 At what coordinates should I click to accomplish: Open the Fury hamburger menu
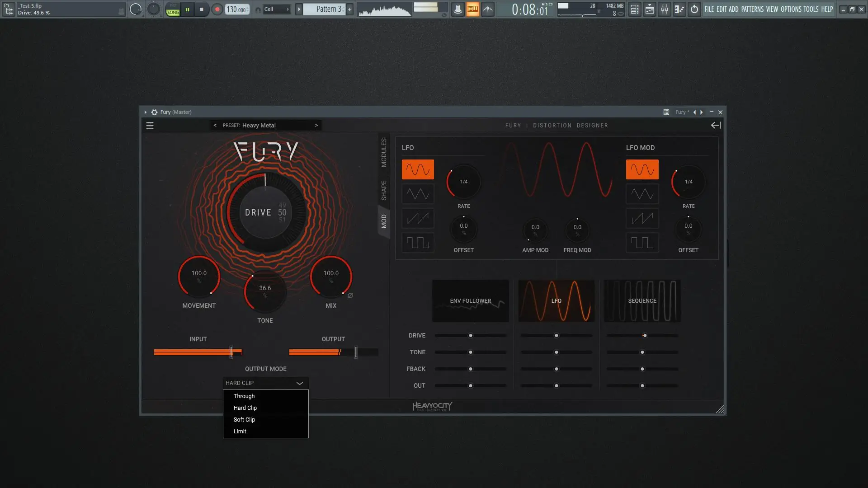(150, 126)
